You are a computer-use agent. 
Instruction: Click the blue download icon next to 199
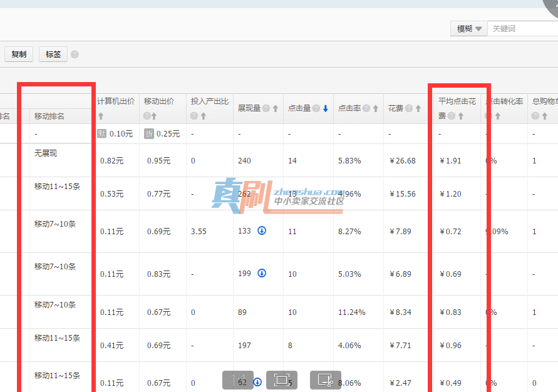coord(262,273)
